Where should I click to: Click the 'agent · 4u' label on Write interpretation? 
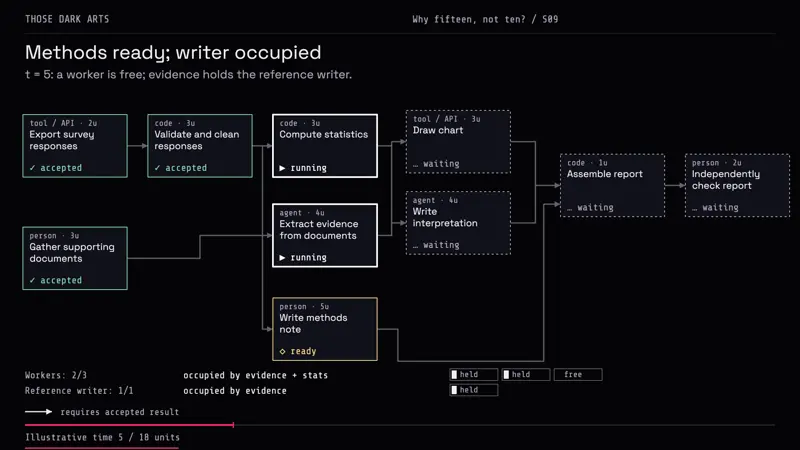(x=435, y=201)
